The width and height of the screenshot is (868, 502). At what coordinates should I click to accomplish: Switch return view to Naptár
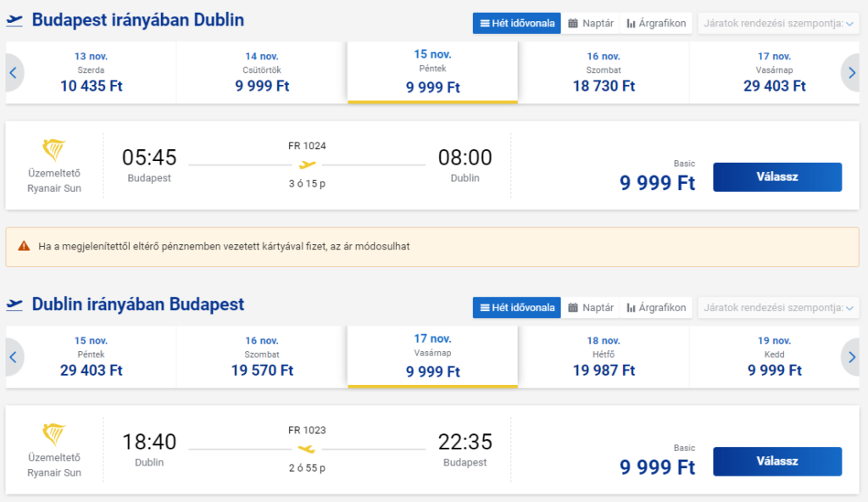click(x=591, y=307)
